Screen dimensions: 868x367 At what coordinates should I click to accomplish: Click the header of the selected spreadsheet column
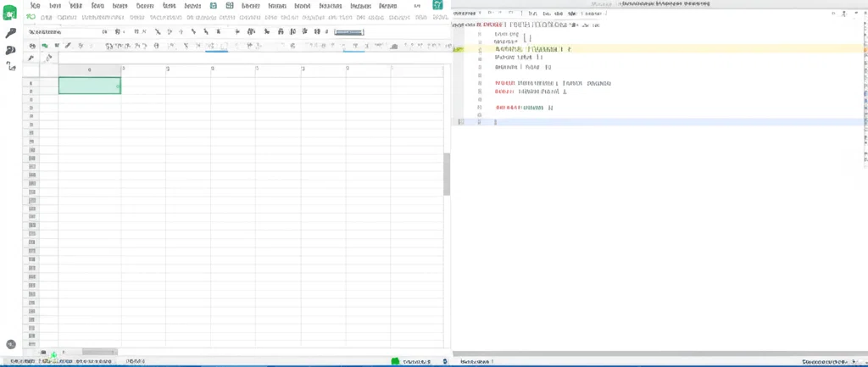click(x=90, y=70)
